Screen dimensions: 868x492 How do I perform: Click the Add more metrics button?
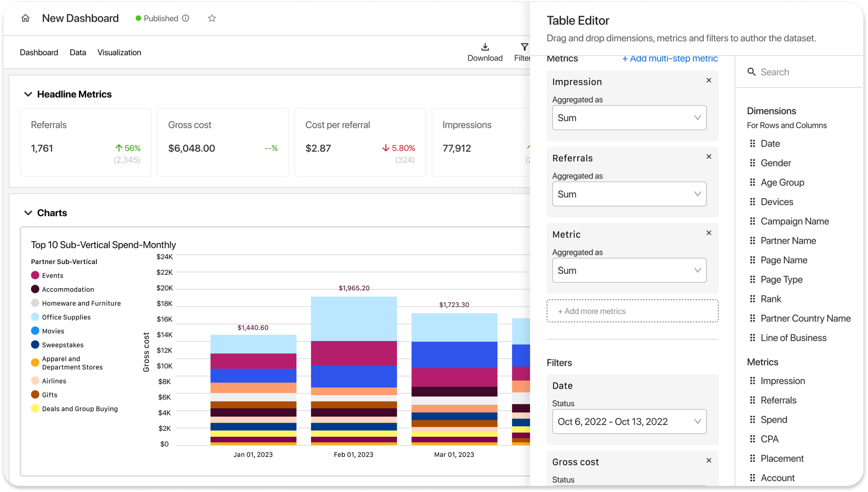[x=632, y=311]
